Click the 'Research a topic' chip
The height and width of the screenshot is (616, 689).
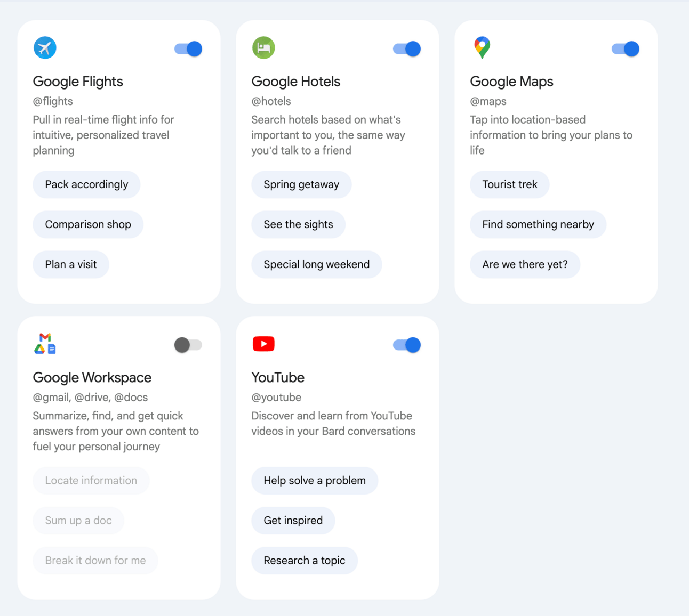coord(305,561)
